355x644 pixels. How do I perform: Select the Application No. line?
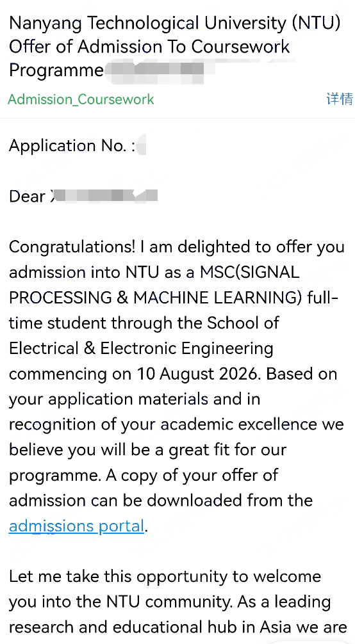coord(78,146)
